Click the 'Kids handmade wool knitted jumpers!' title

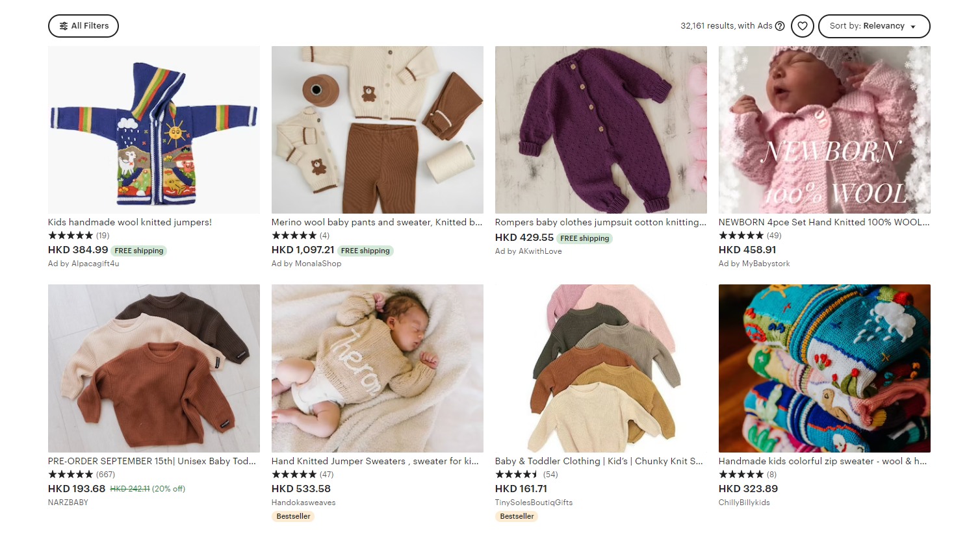130,222
